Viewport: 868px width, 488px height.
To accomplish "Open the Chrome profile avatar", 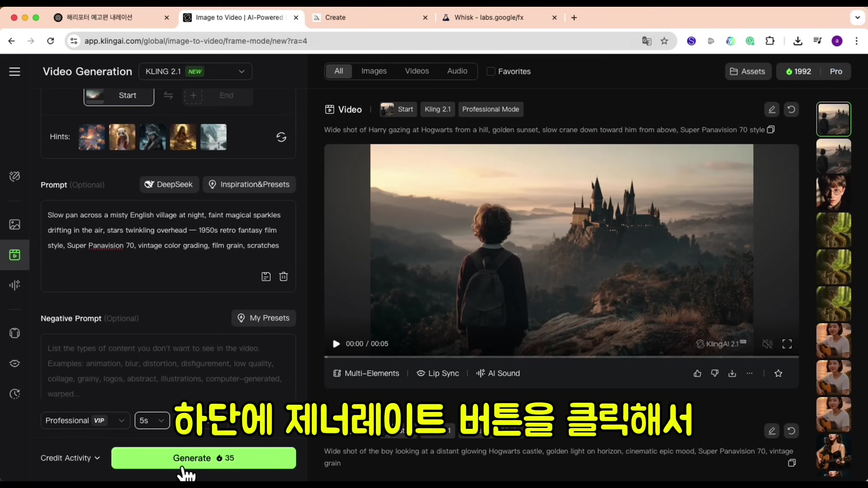I will click(837, 41).
